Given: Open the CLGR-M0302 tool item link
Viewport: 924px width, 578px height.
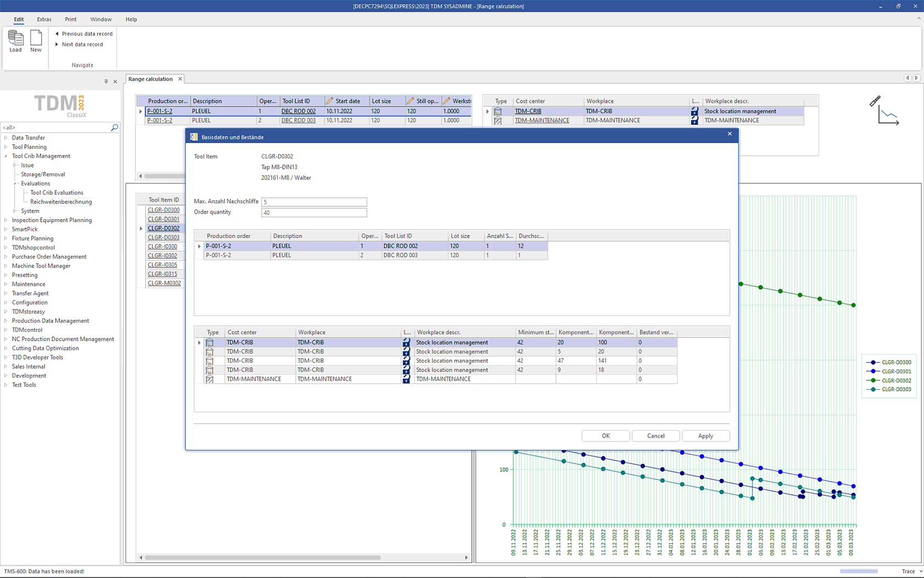Looking at the screenshot, I should (164, 283).
